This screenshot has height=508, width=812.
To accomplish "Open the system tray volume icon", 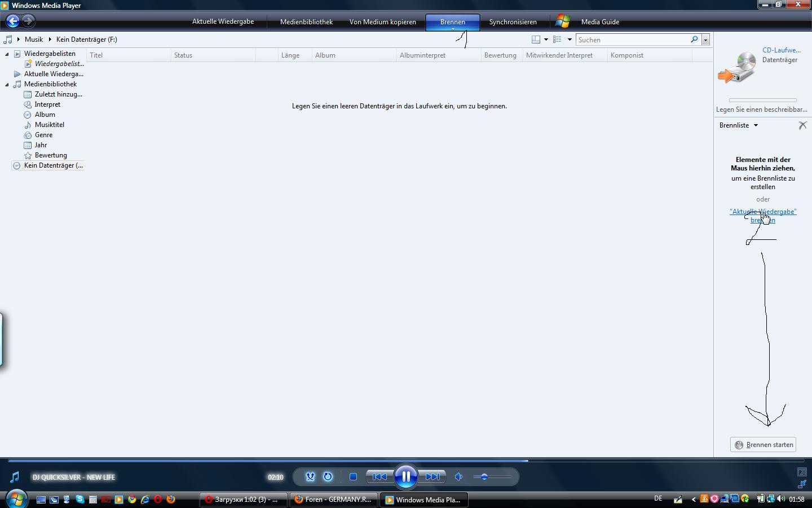I will 781,499.
